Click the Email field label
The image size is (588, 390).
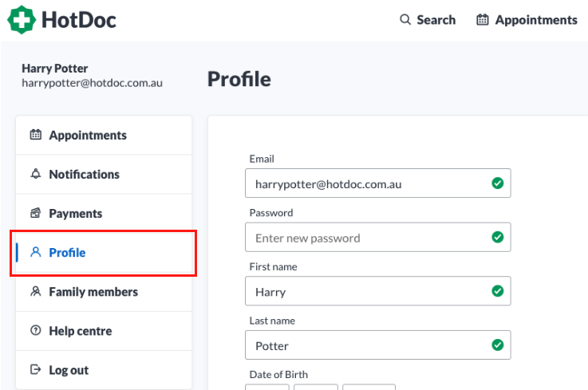pos(262,159)
